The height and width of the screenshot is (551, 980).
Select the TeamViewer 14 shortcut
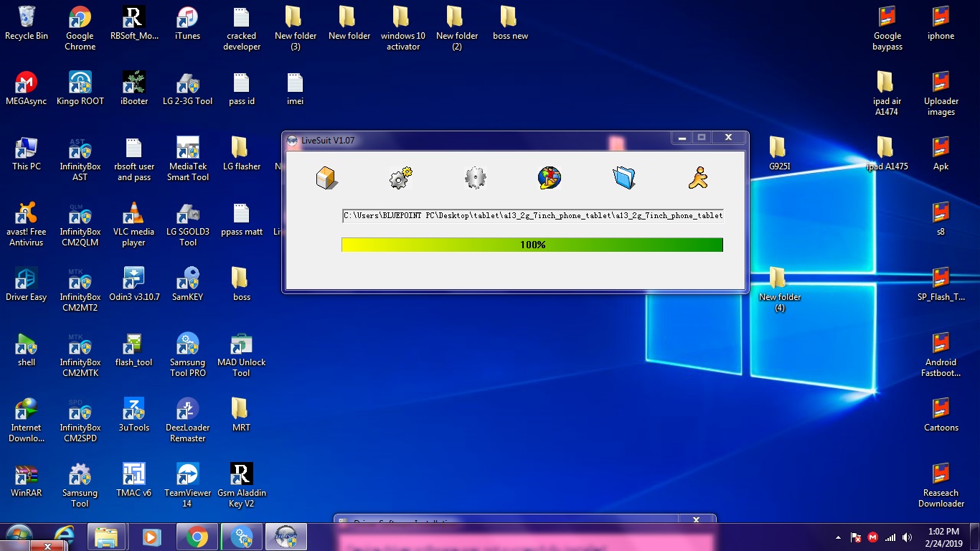click(x=187, y=486)
